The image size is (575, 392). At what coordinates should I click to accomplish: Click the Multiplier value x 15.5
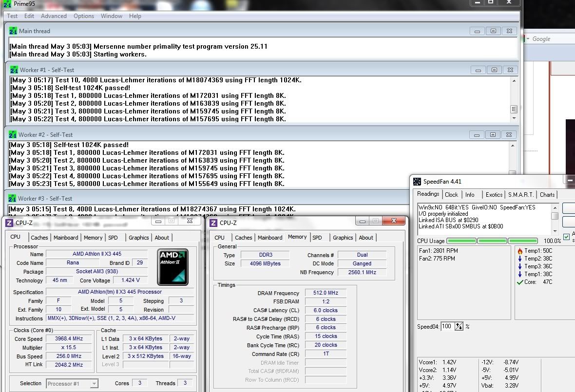pos(69,347)
